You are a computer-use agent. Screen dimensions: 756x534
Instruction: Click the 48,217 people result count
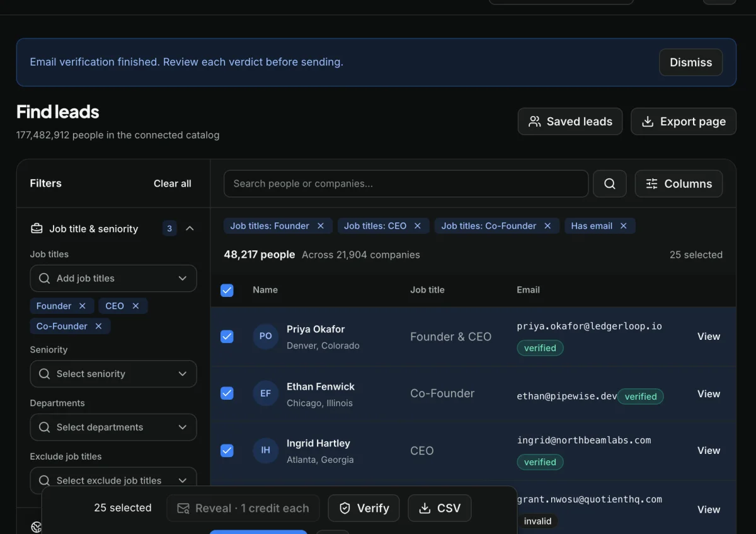click(x=260, y=255)
